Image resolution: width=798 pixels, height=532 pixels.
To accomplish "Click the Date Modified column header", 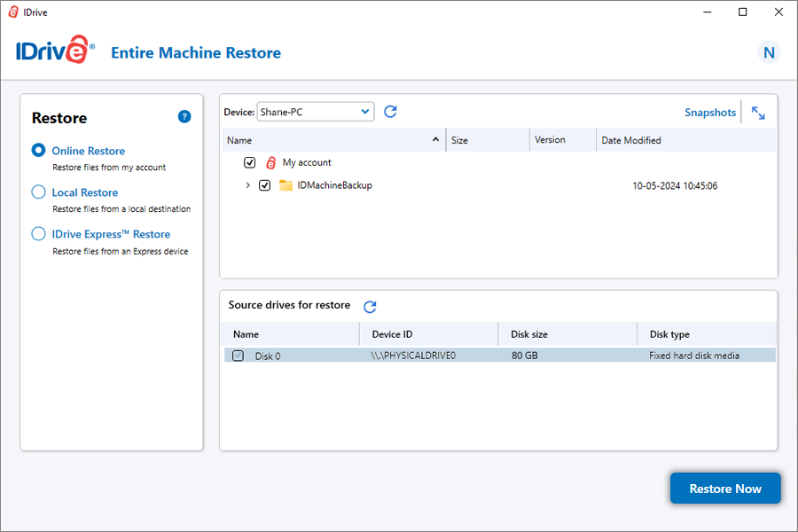I will coord(686,140).
